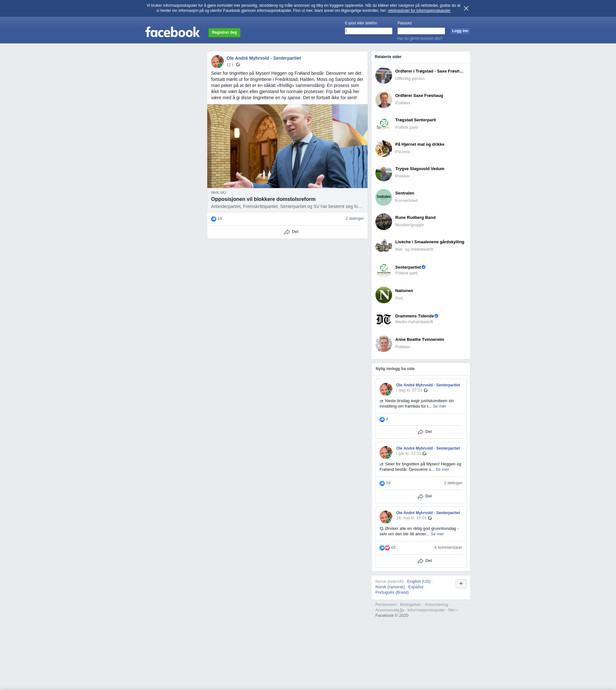Open Trygve Slagsvold Vedum page name
The image size is (616, 690).
click(420, 168)
